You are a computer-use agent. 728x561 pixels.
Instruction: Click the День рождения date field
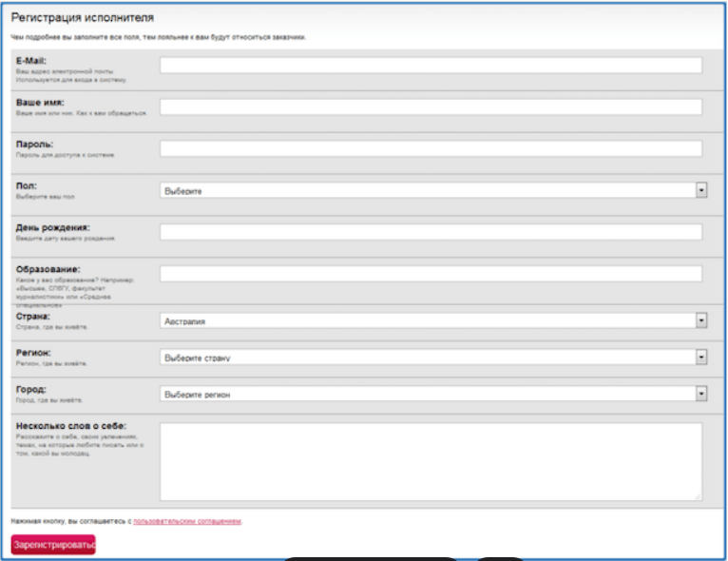point(431,233)
